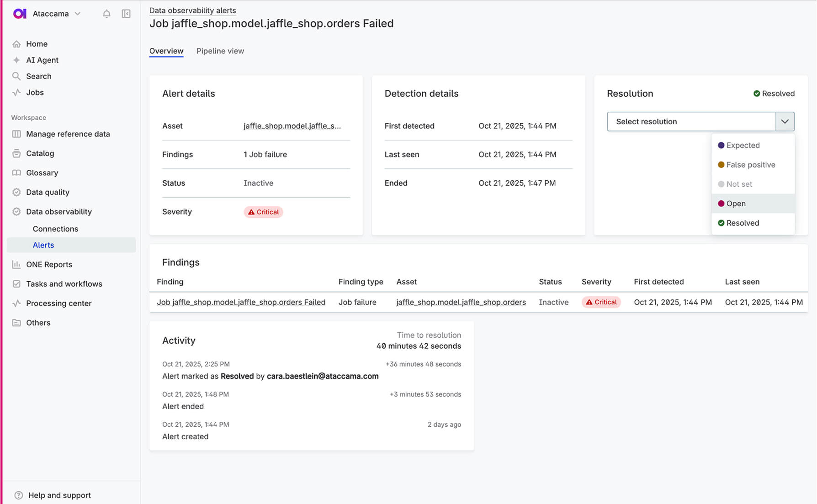Click the Select resolution input field

690,121
